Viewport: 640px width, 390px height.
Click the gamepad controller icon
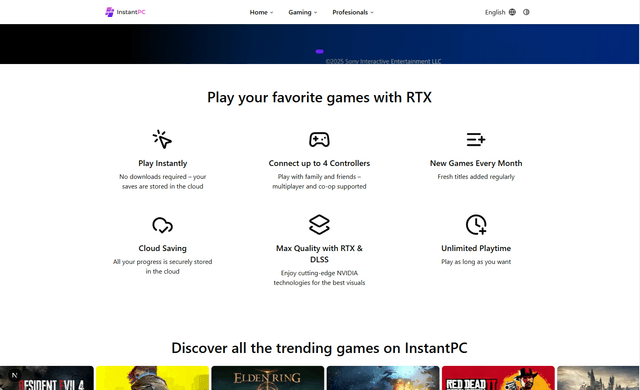[319, 140]
